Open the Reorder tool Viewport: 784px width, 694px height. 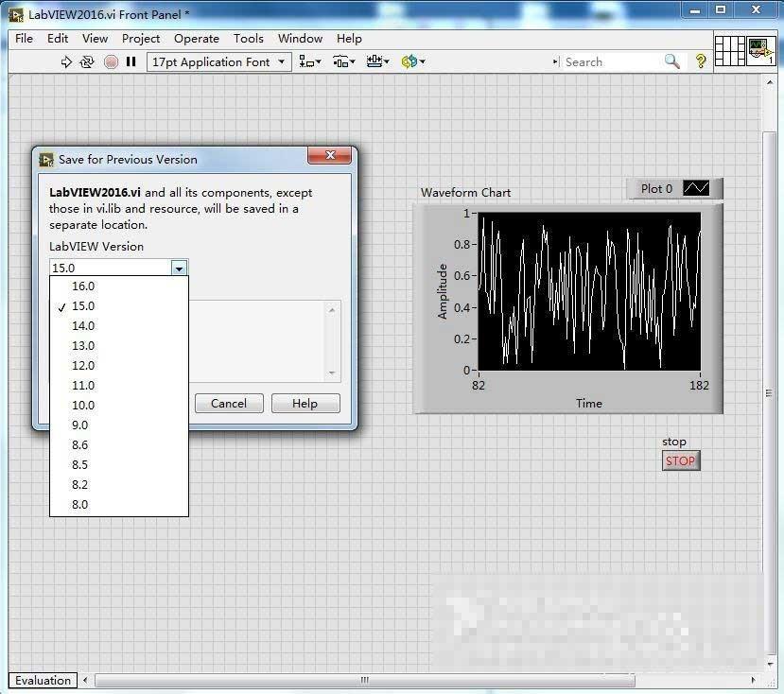(412, 62)
